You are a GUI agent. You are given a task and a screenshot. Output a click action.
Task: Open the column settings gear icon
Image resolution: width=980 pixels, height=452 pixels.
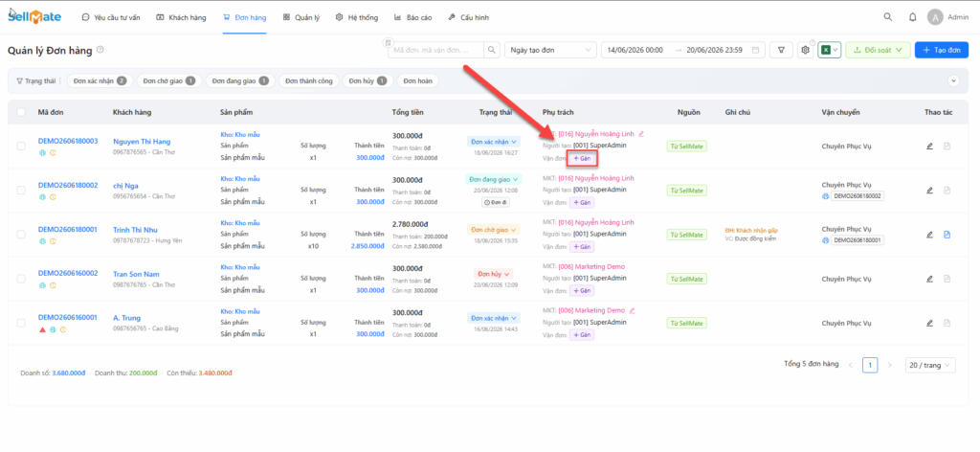[806, 50]
